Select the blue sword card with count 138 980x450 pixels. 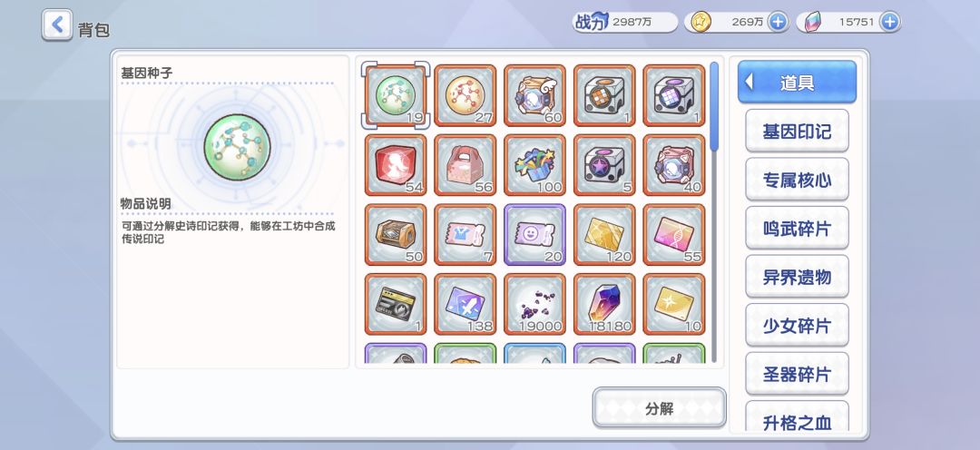tap(465, 303)
